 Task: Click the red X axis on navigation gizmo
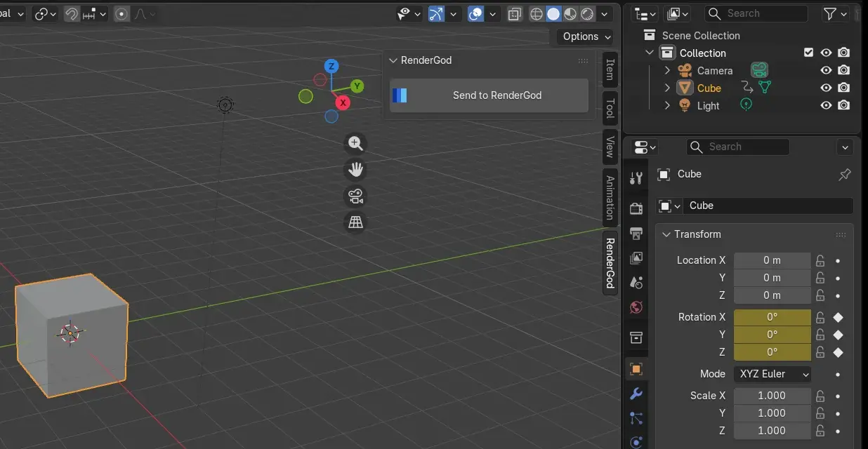pos(343,102)
